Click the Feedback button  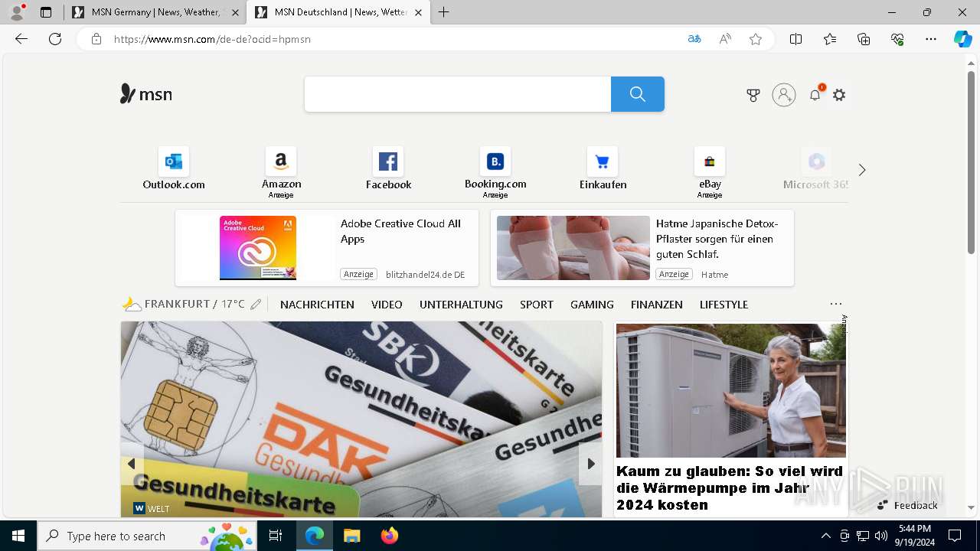point(908,505)
